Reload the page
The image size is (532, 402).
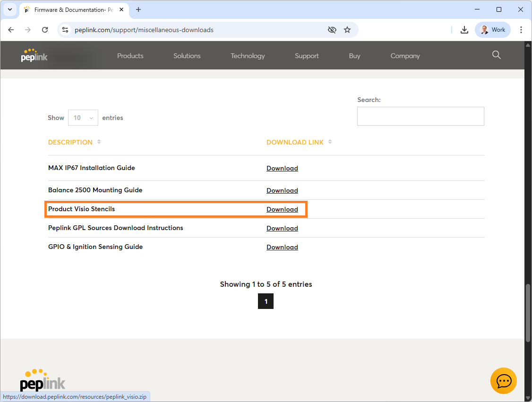pos(45,30)
